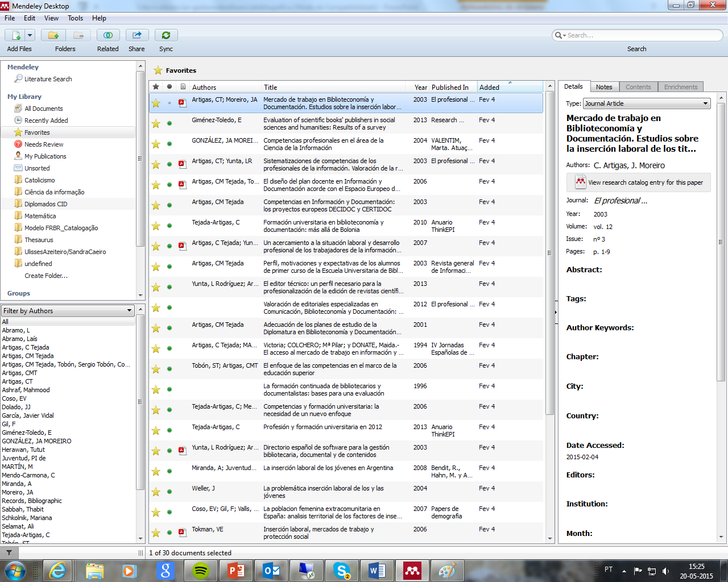
Task: Unfavorite the Giménez-Toledo, E document star
Action: click(156, 123)
